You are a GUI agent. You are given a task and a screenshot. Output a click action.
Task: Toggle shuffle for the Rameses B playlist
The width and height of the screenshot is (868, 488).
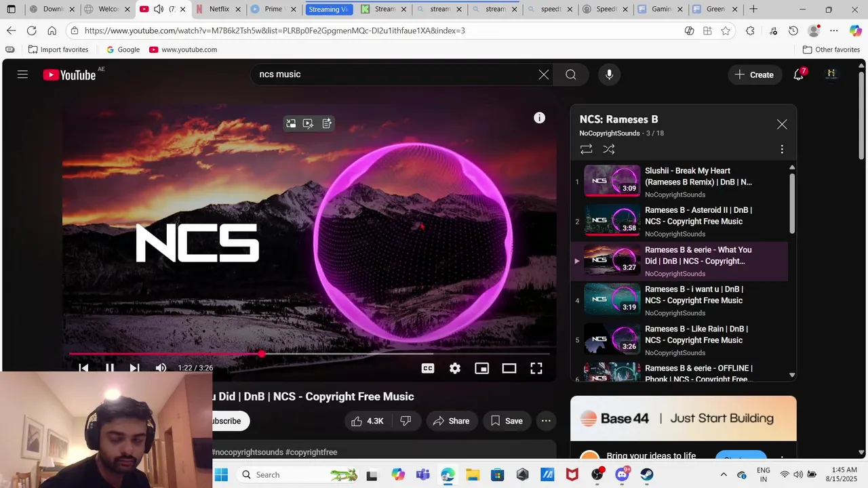tap(609, 149)
